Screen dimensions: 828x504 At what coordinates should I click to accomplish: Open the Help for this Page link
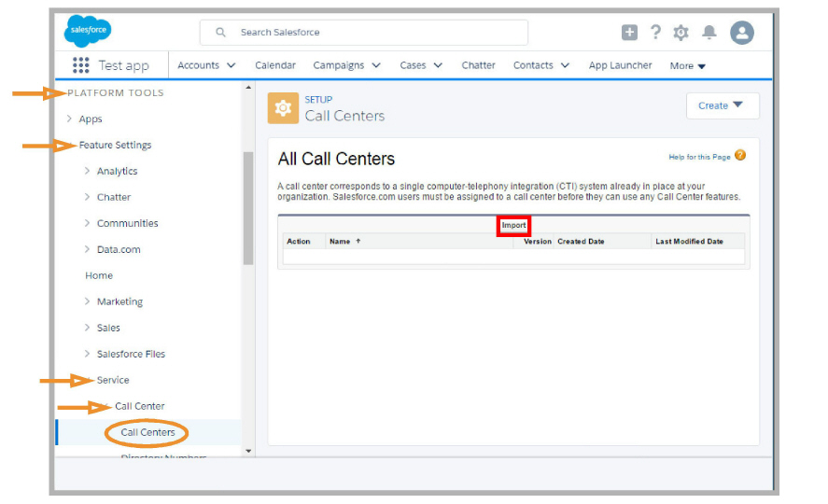[700, 157]
